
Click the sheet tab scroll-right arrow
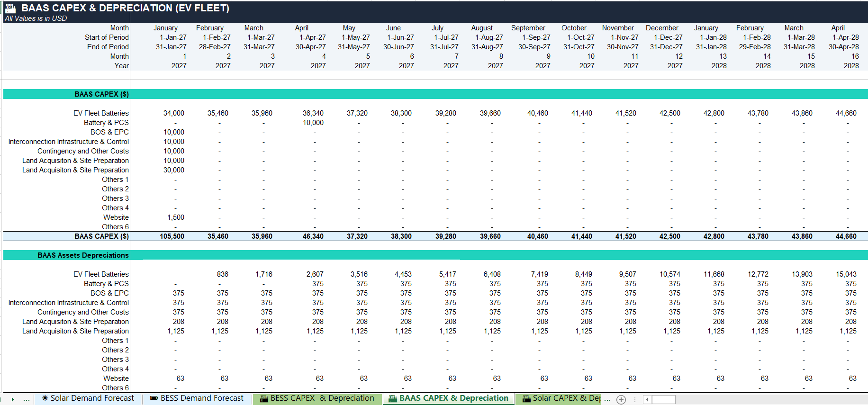[13, 399]
